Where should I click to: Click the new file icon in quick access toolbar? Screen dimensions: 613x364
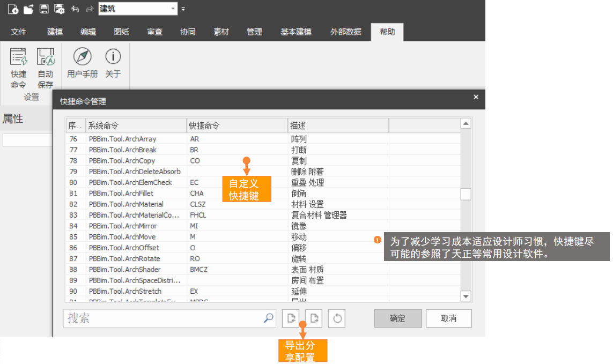pos(13,9)
